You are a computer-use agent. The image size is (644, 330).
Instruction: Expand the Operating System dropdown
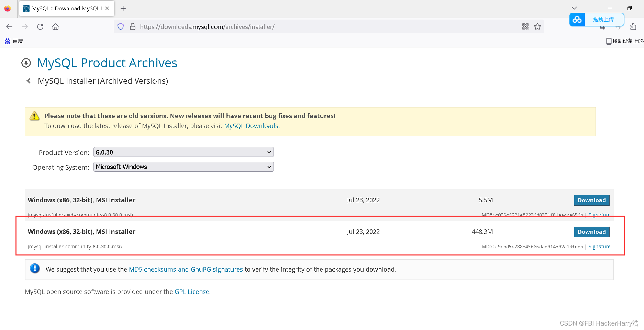point(184,167)
